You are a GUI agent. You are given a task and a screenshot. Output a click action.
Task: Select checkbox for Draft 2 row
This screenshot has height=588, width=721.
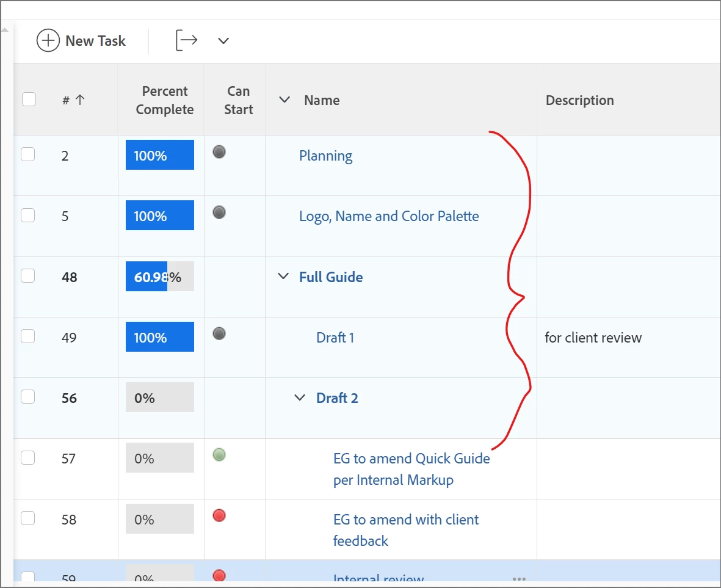click(28, 397)
